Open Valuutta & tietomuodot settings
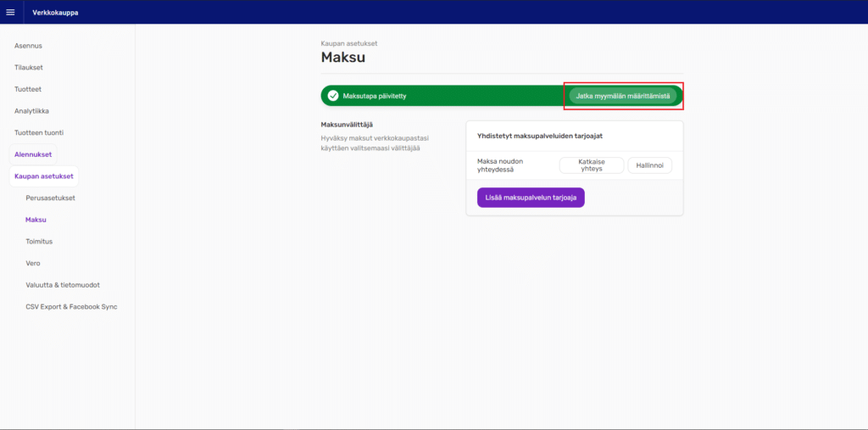Screen dimensions: 868x430 (x=68, y=285)
